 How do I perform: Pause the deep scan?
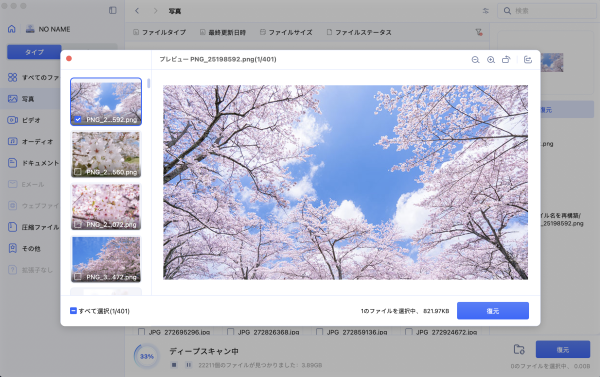point(189,365)
